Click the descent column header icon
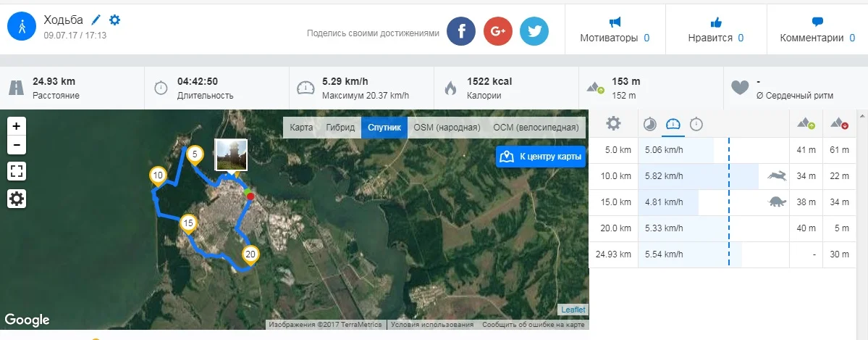 [840, 124]
